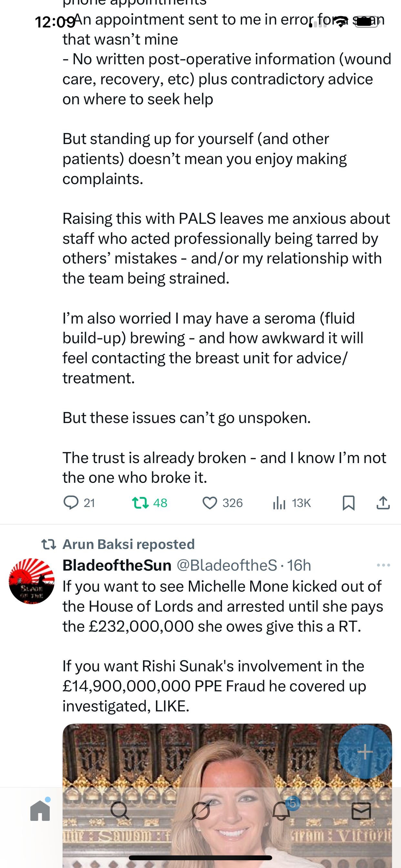Screen dimensions: 401x868
Task: Tap the compose new post button
Action: point(365,752)
